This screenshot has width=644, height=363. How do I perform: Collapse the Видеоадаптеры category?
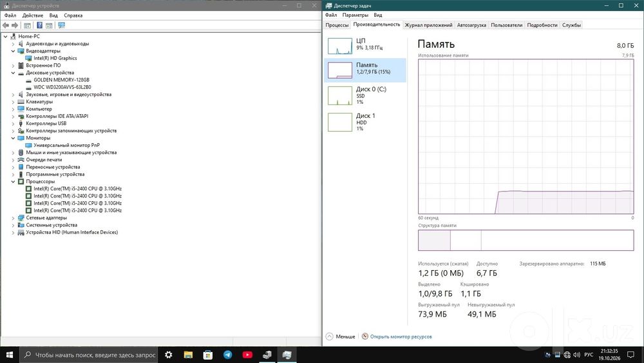13,51
